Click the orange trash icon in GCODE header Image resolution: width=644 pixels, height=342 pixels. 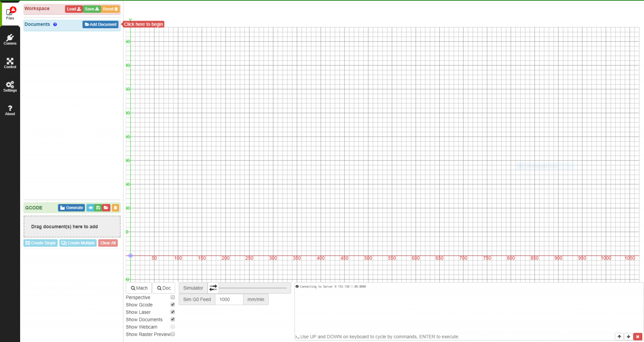click(x=115, y=208)
